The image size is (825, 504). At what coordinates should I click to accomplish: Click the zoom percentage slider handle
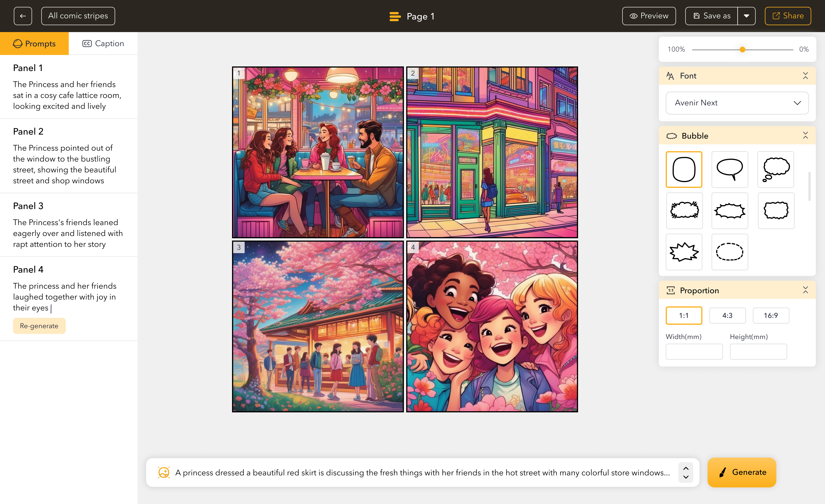coord(742,49)
